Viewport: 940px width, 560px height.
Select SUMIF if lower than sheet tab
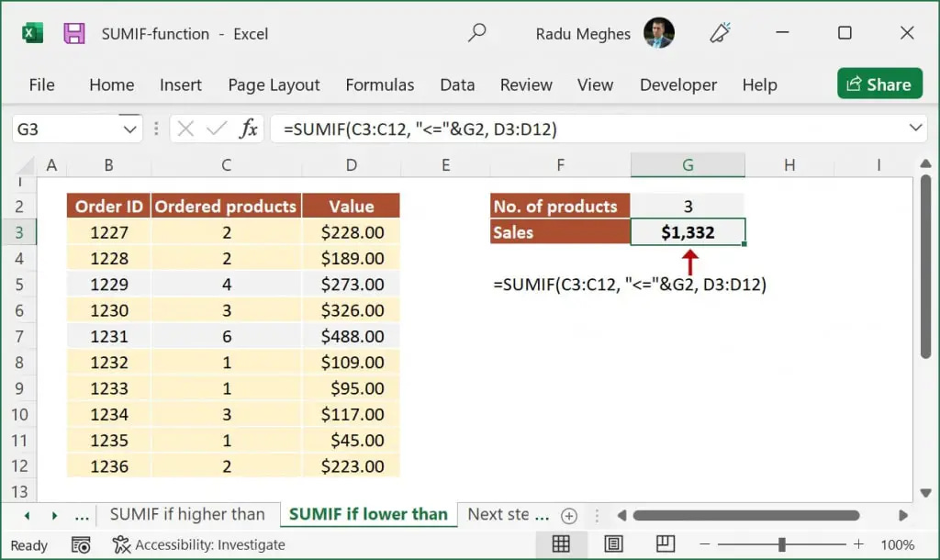[x=368, y=514]
